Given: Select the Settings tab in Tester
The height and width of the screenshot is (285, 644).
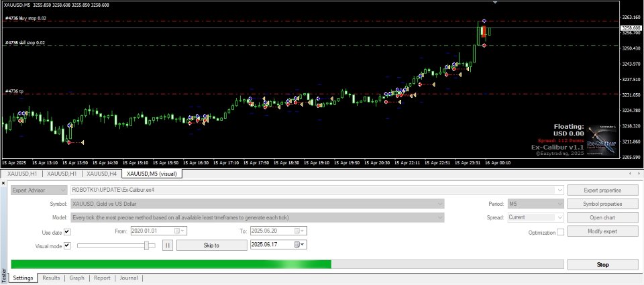Looking at the screenshot, I should [x=23, y=278].
